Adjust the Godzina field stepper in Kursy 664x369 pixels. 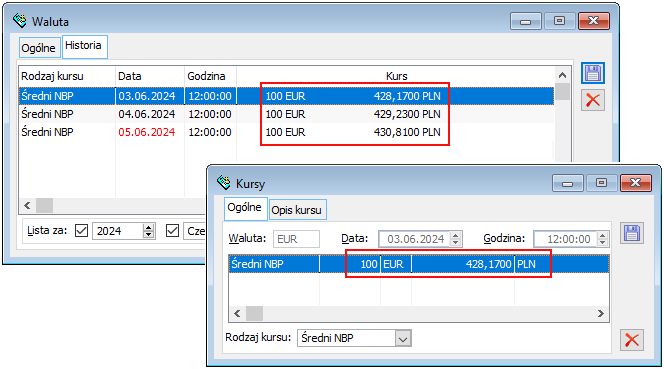(603, 239)
